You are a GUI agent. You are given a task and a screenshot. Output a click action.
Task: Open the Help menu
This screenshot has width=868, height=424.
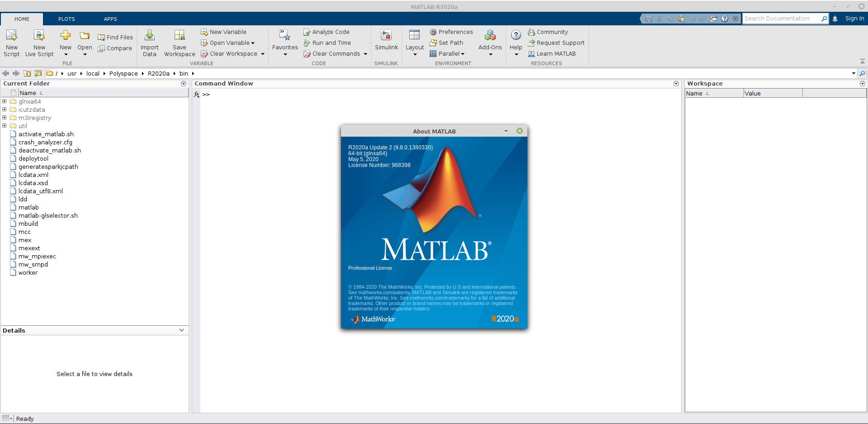pyautogui.click(x=516, y=43)
